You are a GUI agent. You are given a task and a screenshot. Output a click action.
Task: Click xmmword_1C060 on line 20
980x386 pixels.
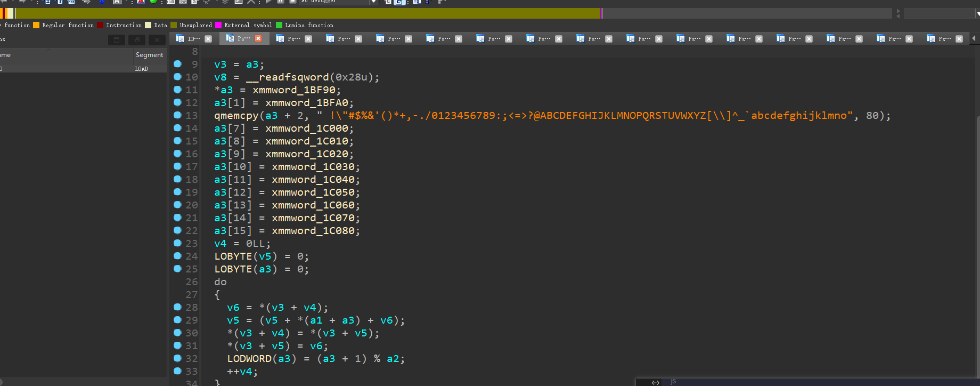[x=313, y=205]
